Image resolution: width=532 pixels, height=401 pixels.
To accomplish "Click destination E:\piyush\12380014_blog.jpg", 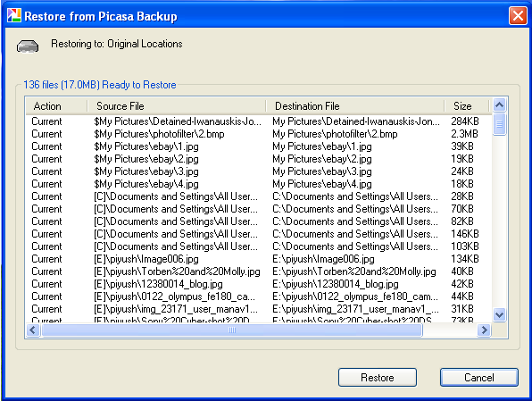I will (336, 284).
